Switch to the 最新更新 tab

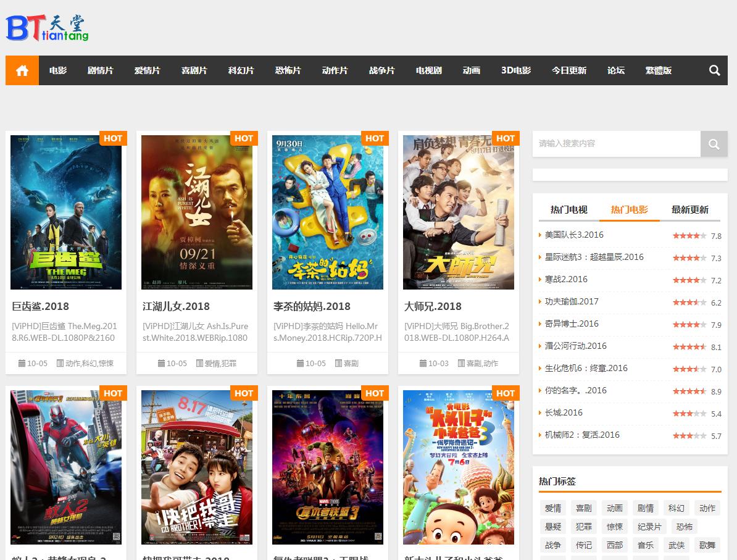pyautogui.click(x=690, y=210)
